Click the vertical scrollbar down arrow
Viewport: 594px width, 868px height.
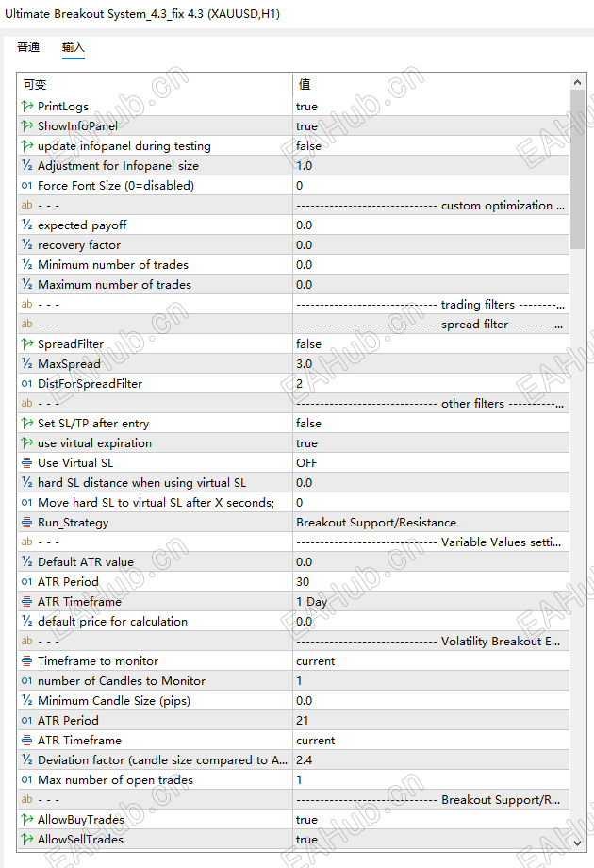(x=577, y=843)
